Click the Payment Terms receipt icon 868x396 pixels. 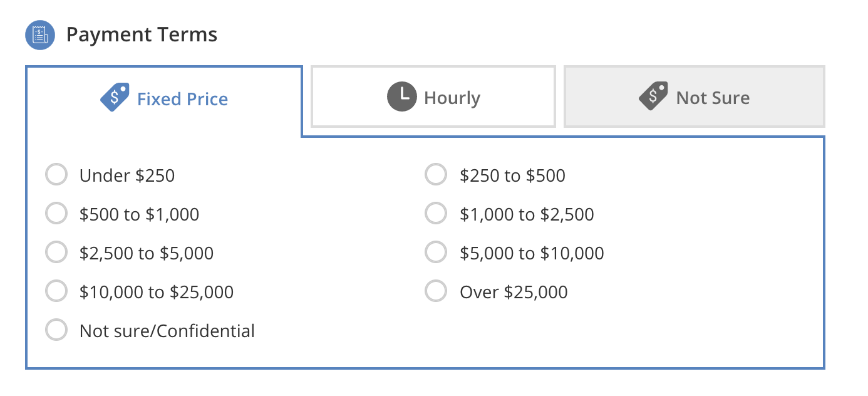39,35
